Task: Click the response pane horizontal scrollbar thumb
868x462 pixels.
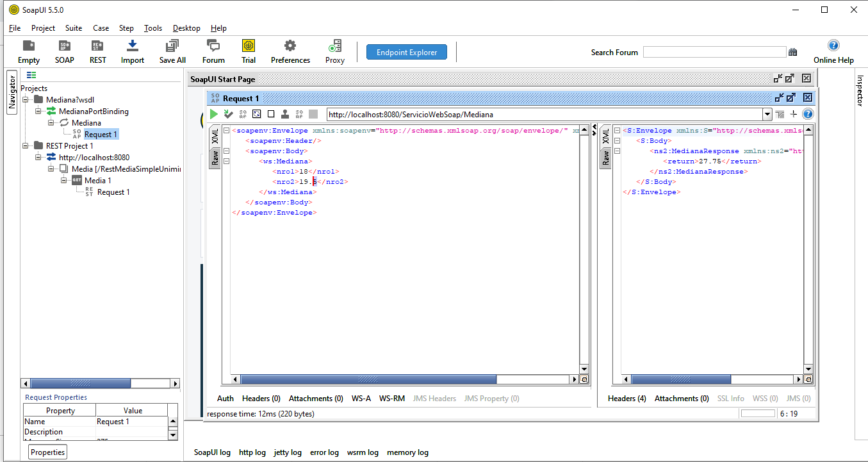Action: pos(681,379)
